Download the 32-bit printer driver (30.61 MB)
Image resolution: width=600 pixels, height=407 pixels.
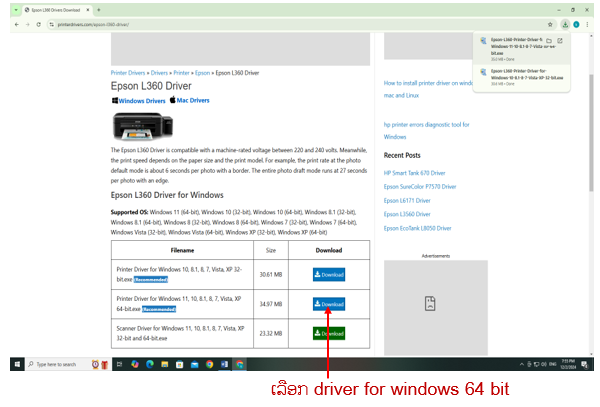328,274
